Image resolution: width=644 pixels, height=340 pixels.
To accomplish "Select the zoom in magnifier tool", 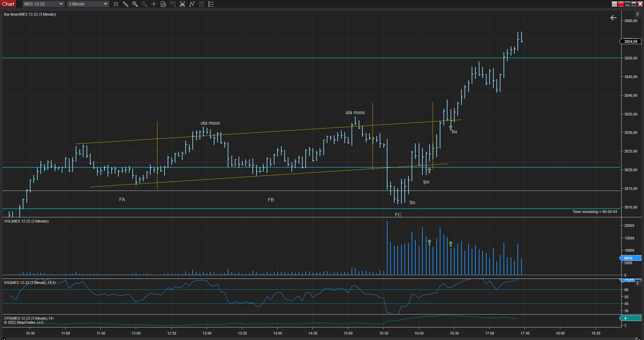I will pyautogui.click(x=135, y=4).
